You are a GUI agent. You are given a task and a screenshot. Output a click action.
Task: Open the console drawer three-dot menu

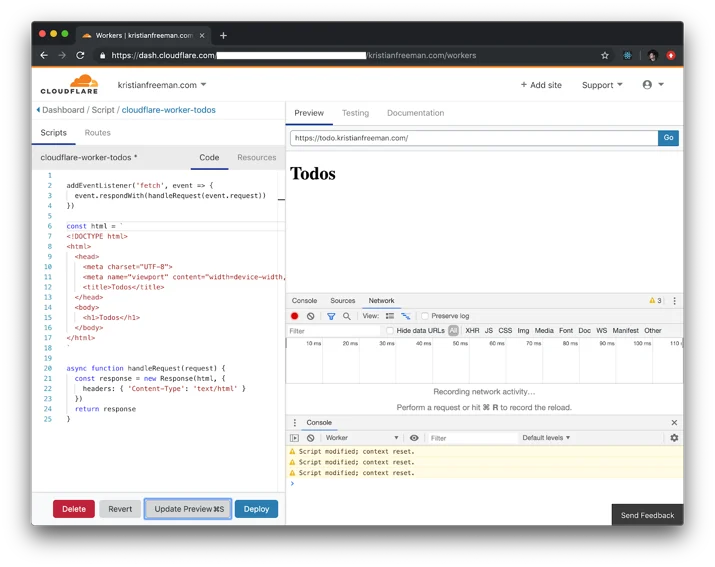point(295,422)
